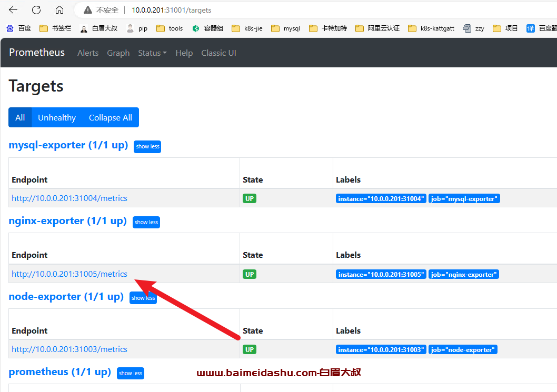
Task: Open the Alerts page
Action: point(88,53)
